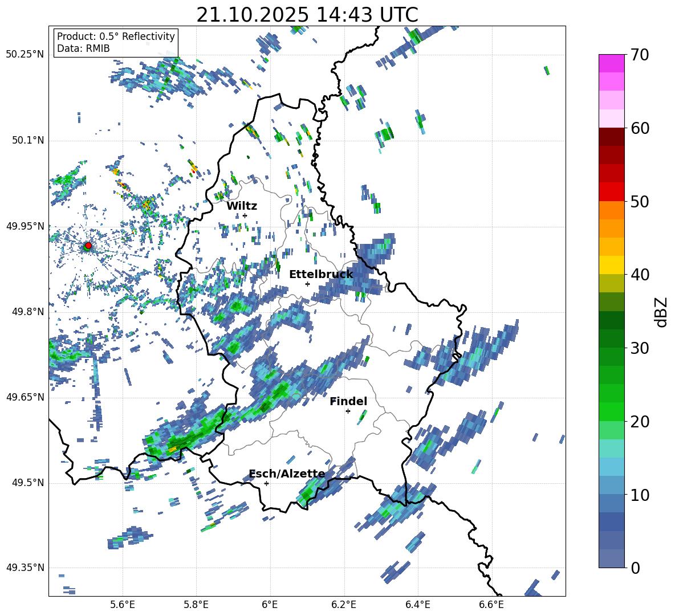Pick the yellow 40 dBZ colorbar segment
Image resolution: width=675 pixels, height=616 pixels.
pyautogui.click(x=611, y=265)
